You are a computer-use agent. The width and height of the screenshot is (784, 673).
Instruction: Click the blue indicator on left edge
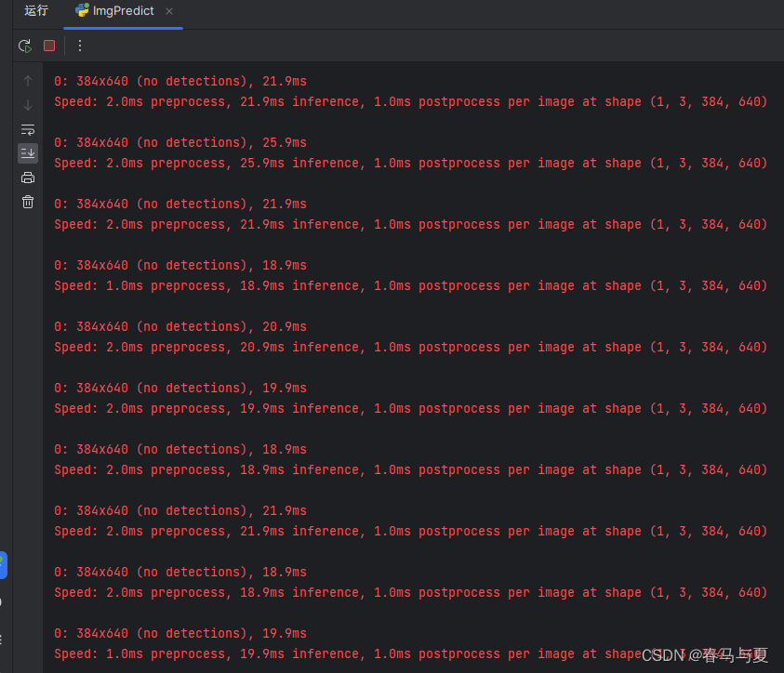[3, 564]
